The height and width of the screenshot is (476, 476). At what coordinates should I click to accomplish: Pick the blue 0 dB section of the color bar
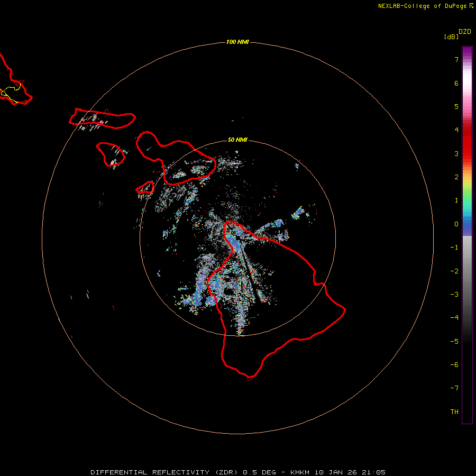coord(467,226)
